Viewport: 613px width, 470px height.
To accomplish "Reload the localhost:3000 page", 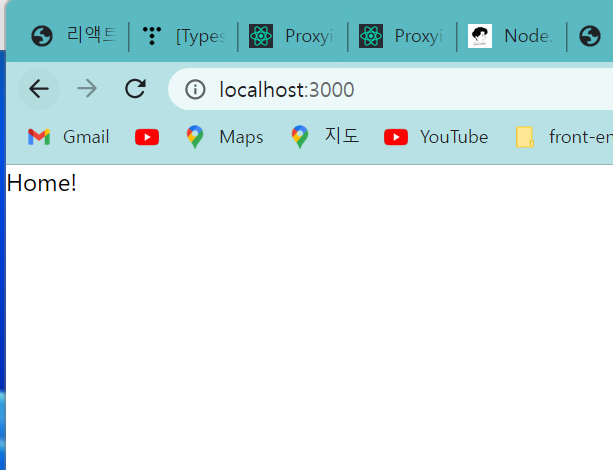I will (135, 89).
